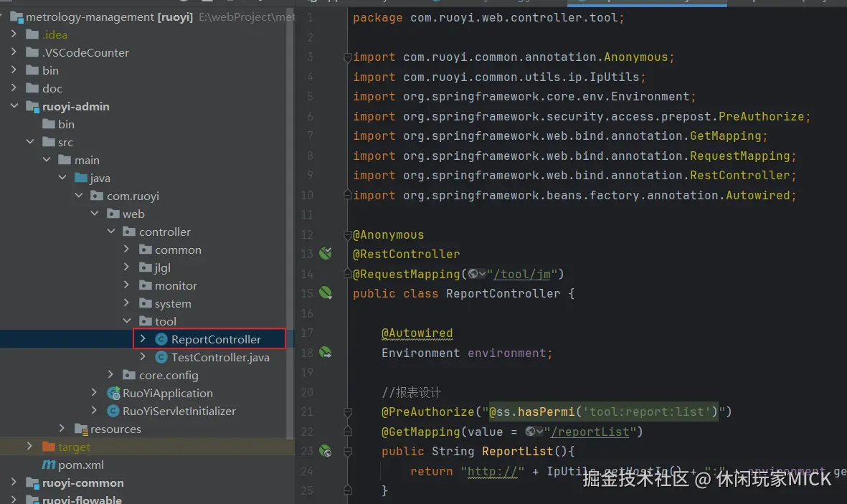This screenshot has width=847, height=504.
Task: Click the resources folder icon
Action: pos(81,429)
